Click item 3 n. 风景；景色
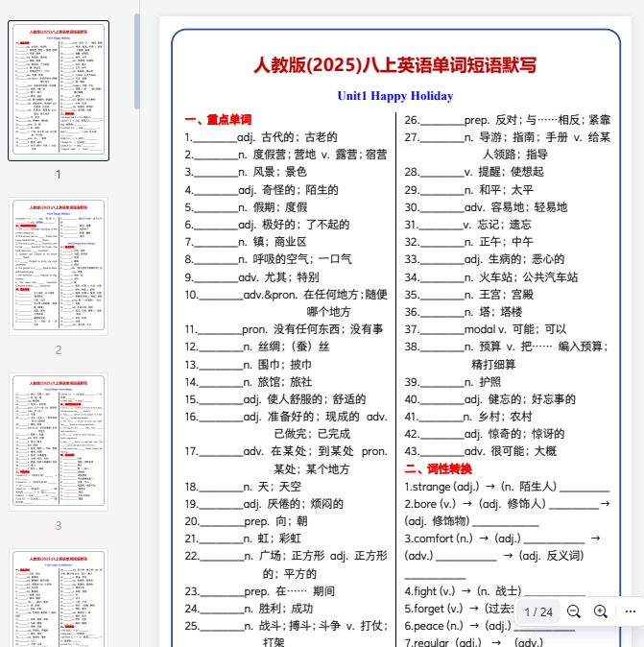The width and height of the screenshot is (644, 647). point(246,172)
